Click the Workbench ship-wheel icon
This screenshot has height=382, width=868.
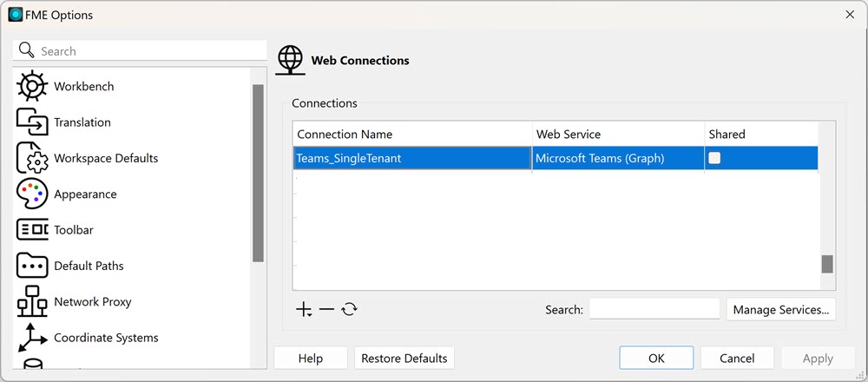pos(32,86)
